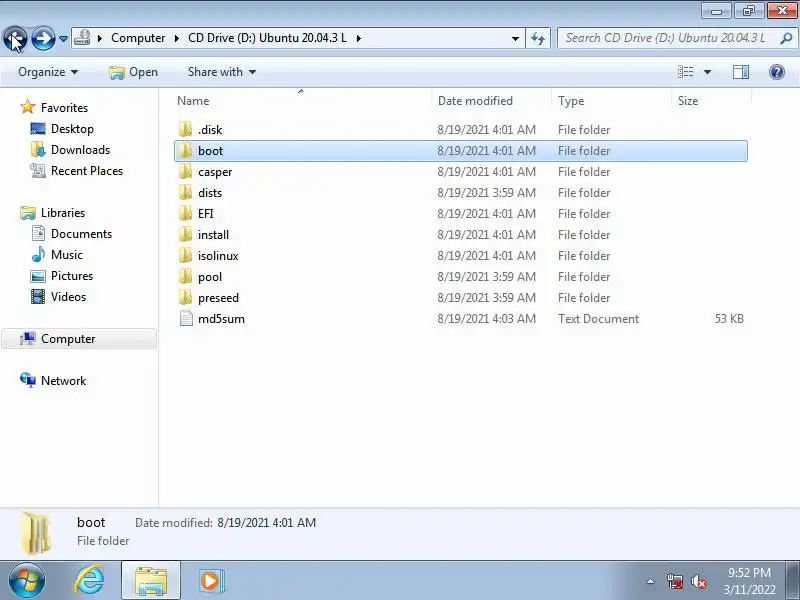Click Windows Explorer taskbar button

pos(151,580)
